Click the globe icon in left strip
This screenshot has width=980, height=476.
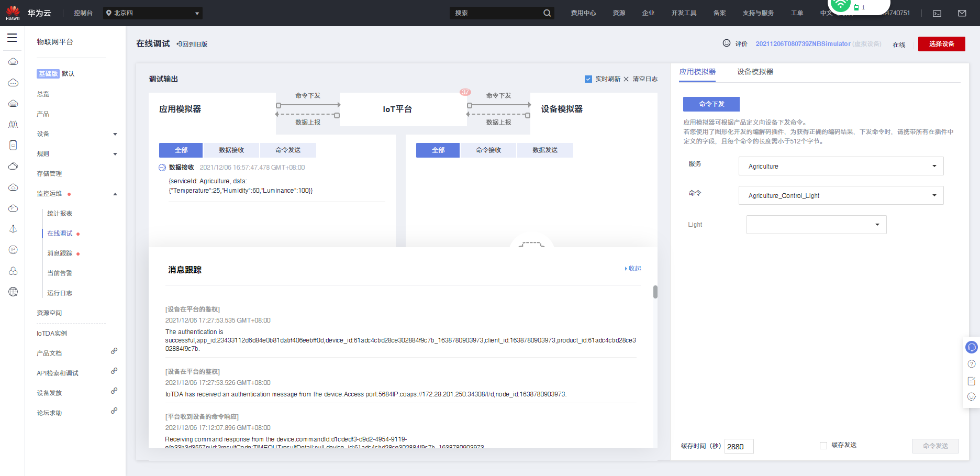pyautogui.click(x=13, y=292)
